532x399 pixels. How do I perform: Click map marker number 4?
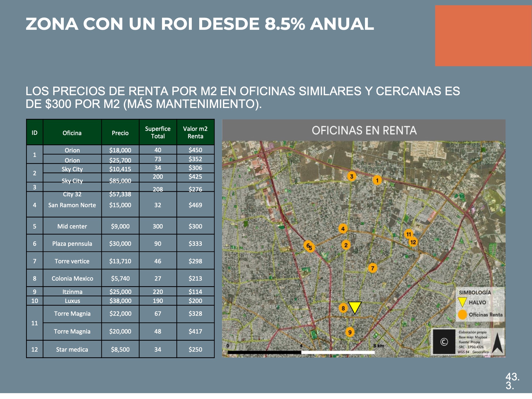click(x=343, y=228)
